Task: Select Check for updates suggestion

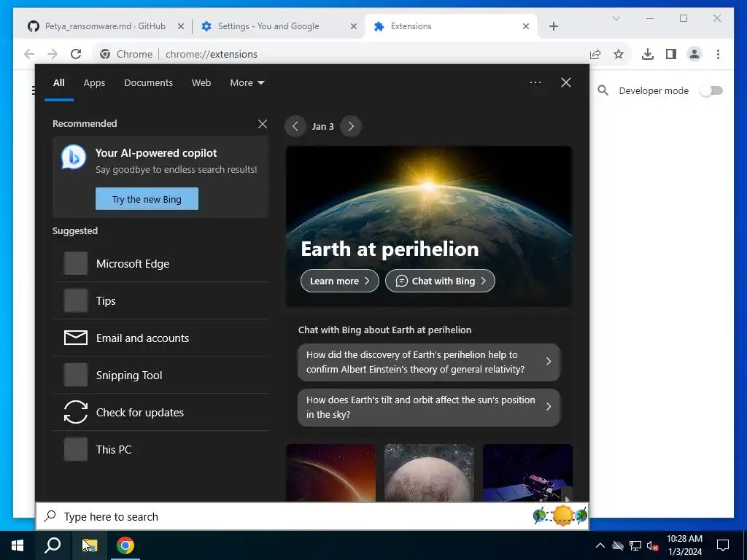Action: click(x=161, y=412)
